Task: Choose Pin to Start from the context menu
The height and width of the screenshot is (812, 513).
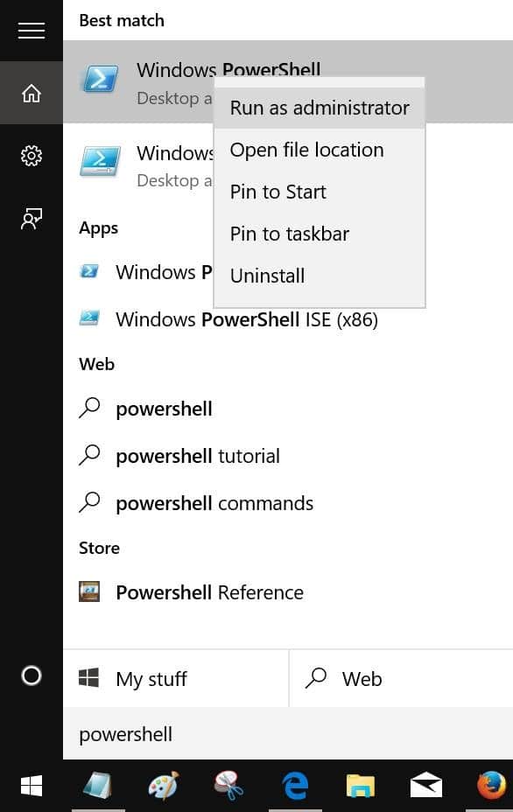Action: coord(278,192)
